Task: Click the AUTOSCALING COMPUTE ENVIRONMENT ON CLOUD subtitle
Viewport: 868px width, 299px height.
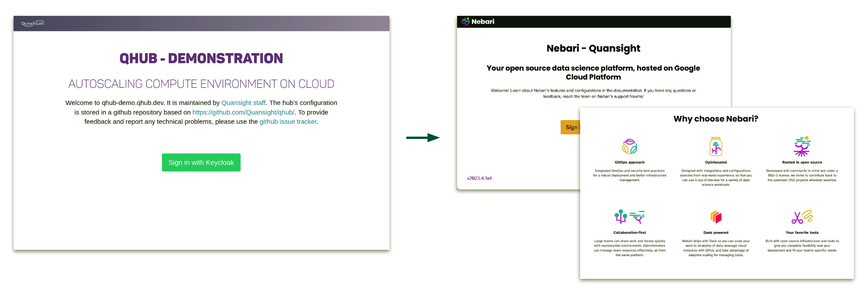Action: coord(201,84)
